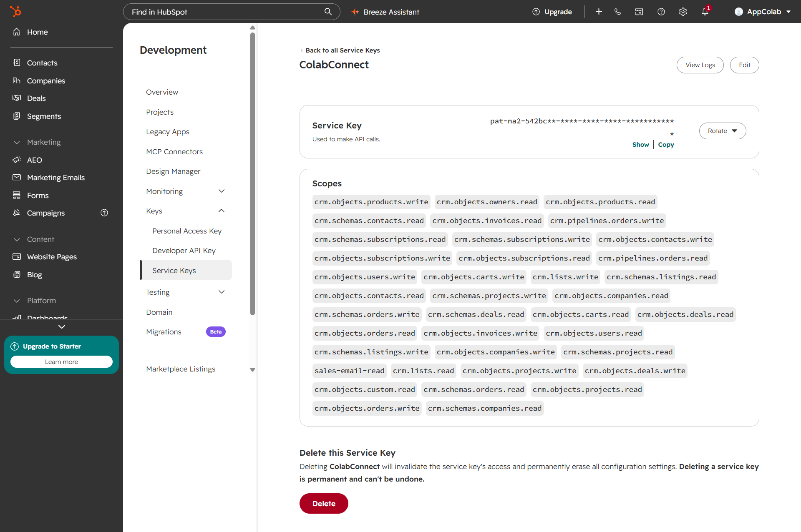Open MCP Connectors

174,151
